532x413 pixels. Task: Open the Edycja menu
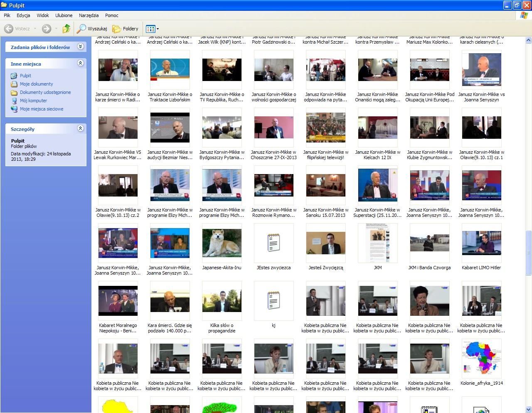click(23, 15)
